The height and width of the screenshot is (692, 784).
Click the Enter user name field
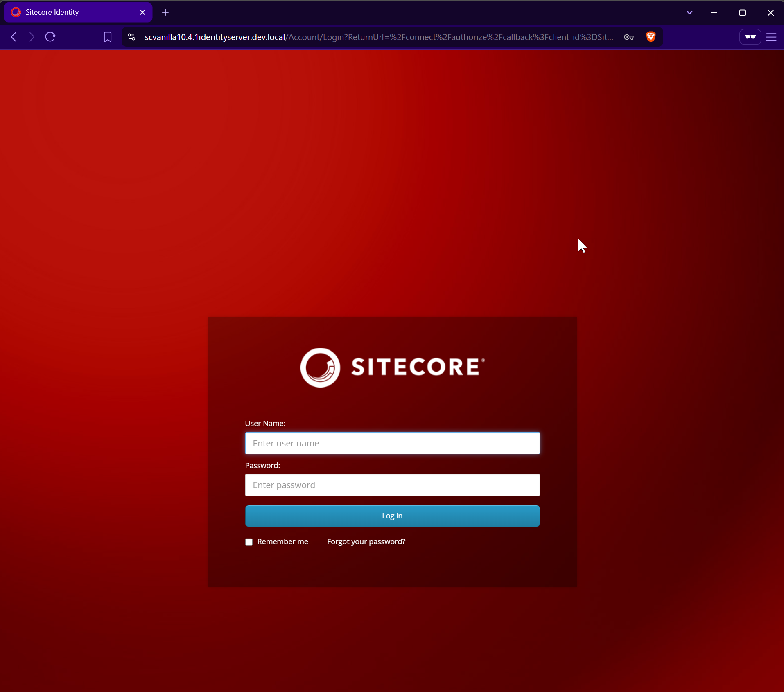(392, 443)
